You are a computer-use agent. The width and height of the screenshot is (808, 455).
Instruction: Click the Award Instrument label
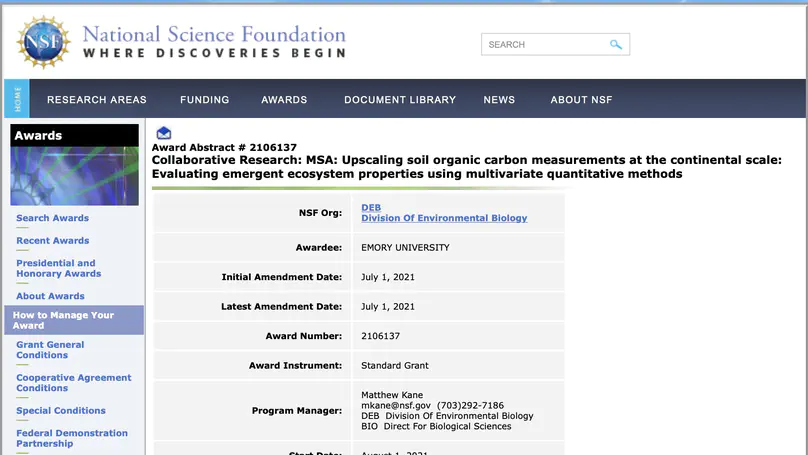tap(295, 365)
